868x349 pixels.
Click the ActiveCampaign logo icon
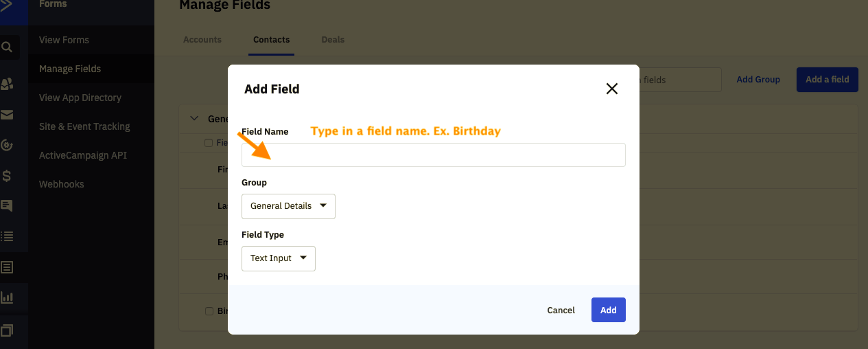[x=5, y=7]
